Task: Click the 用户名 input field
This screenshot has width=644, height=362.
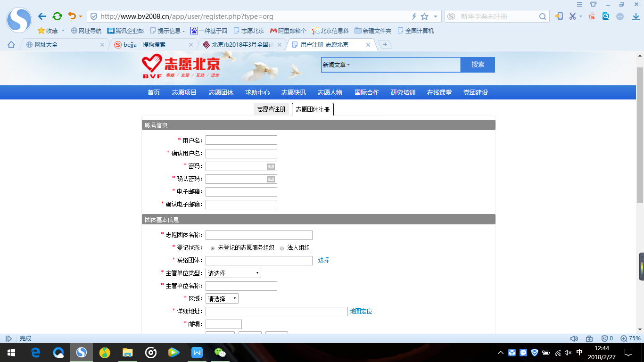Action: click(x=241, y=140)
